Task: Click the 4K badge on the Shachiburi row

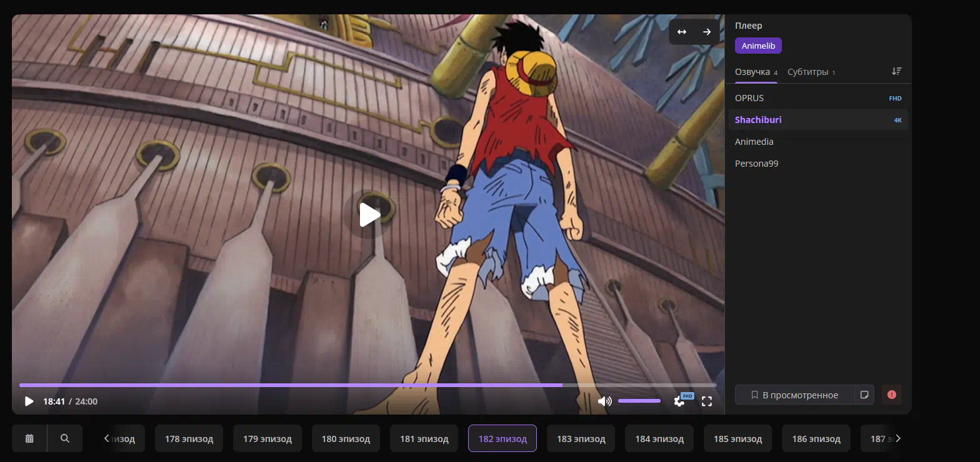Action: [897, 120]
